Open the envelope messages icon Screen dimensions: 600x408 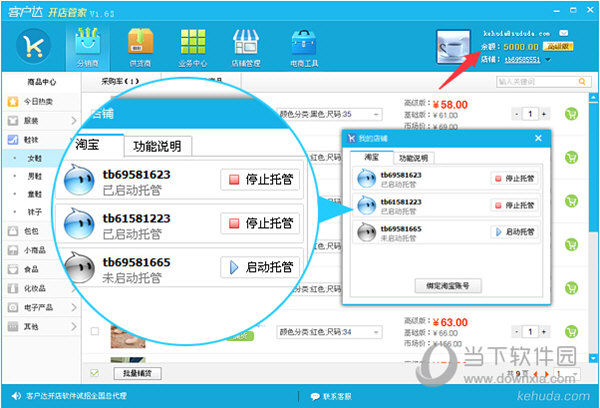pyautogui.click(x=563, y=33)
